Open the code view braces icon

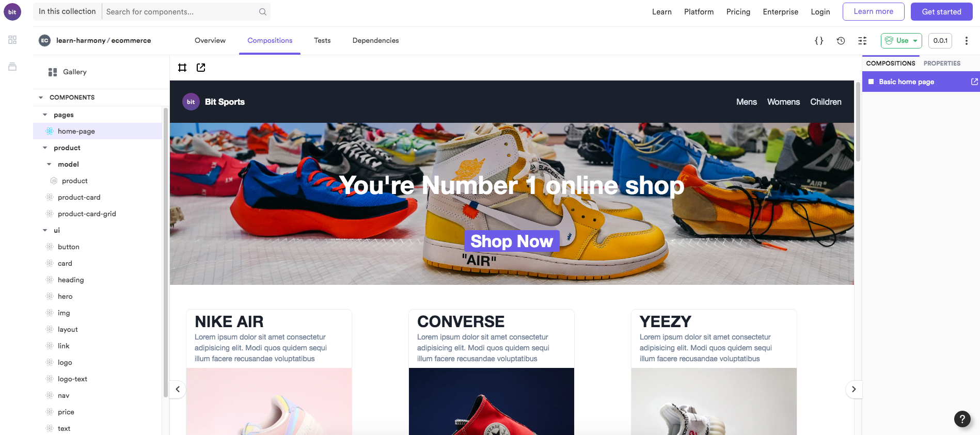click(819, 41)
